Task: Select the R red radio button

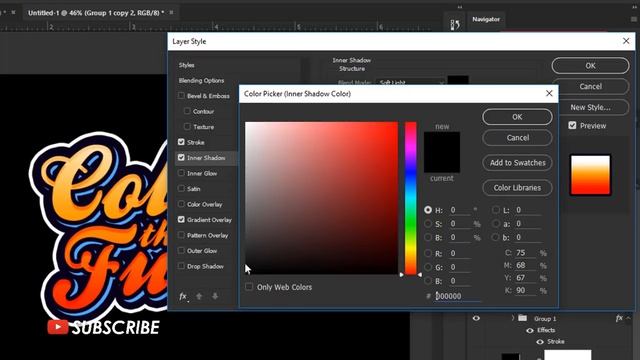Action: 428,253
